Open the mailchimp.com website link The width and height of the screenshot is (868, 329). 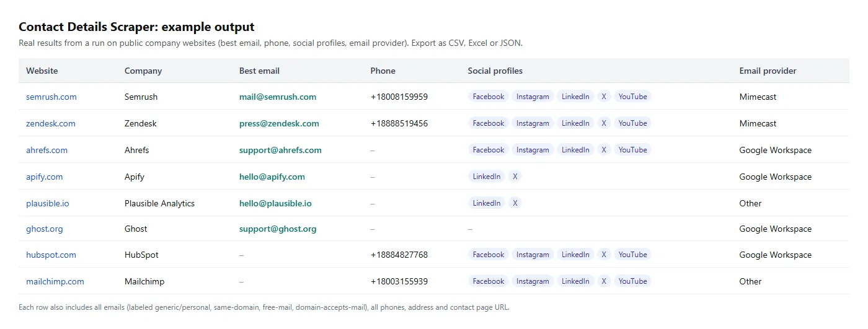55,281
